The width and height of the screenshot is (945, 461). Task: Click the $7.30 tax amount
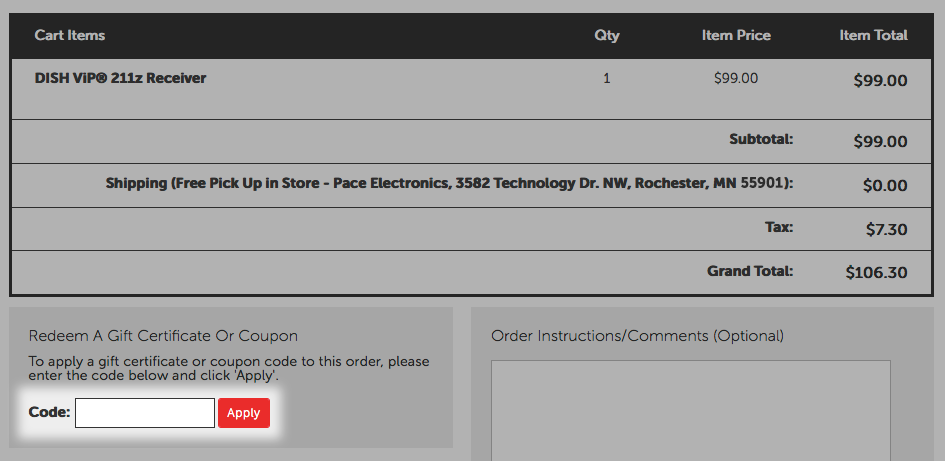click(x=887, y=230)
